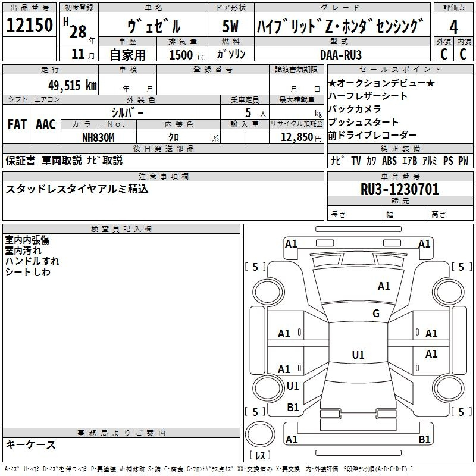Select the U1 dent mark on the roof
Image resolution: width=476 pixels, height=476 pixels.
click(x=358, y=355)
